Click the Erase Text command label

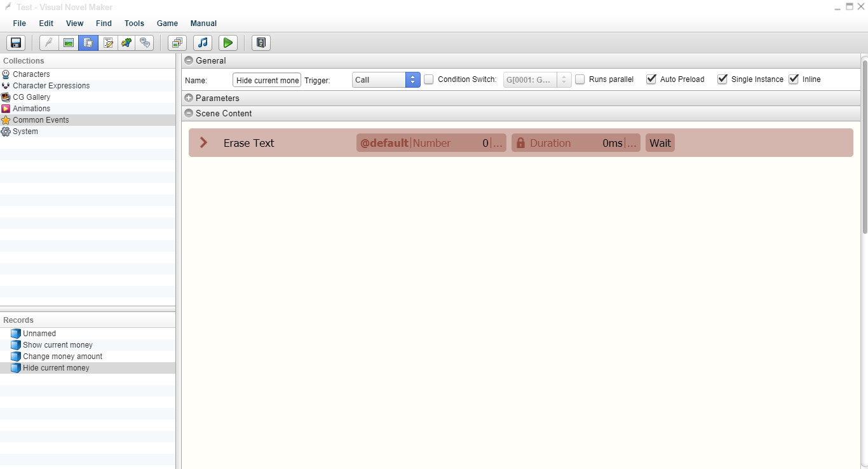pos(249,143)
